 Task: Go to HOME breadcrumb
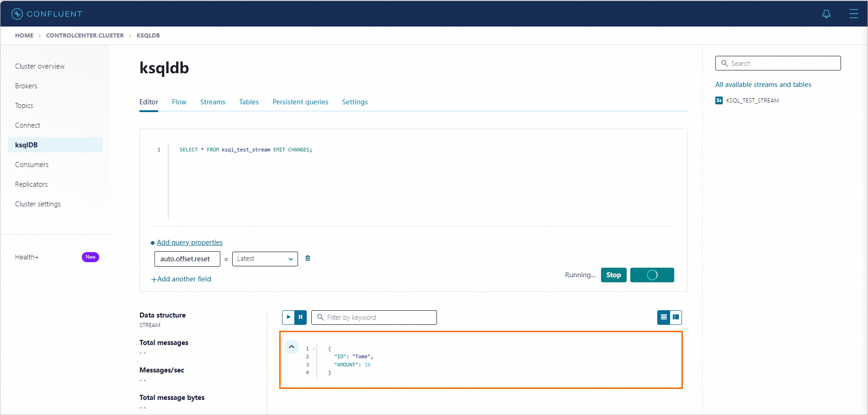(24, 35)
